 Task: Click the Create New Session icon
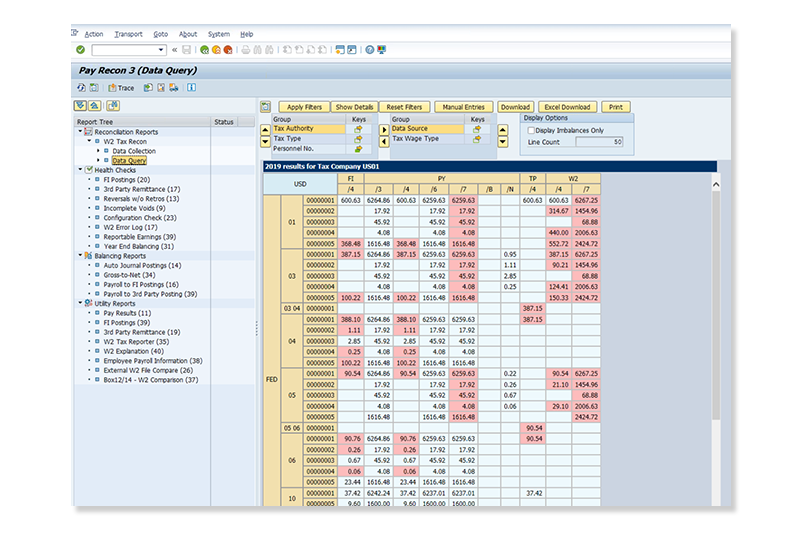340,50
